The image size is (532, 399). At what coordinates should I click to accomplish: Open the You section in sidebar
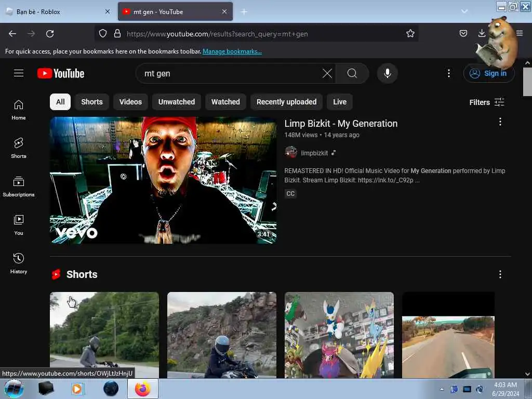19,225
